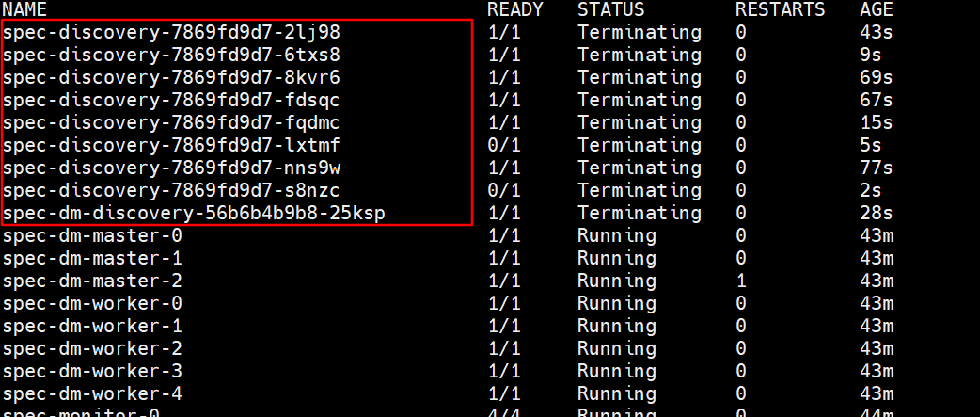980x417 pixels.
Task: Select pod spec-discovery-7869fd9d7-fqdmc
Action: tap(171, 122)
